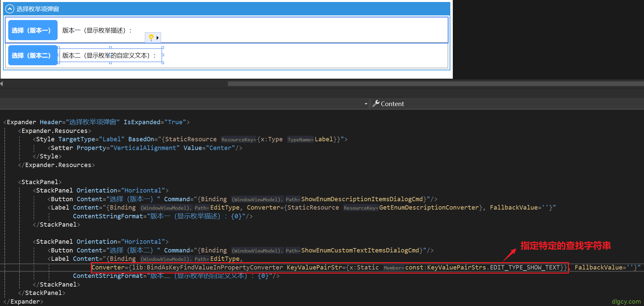
Task: Click ShowEnumCustomTextItemsDialogCmd in the code
Action: (360, 250)
